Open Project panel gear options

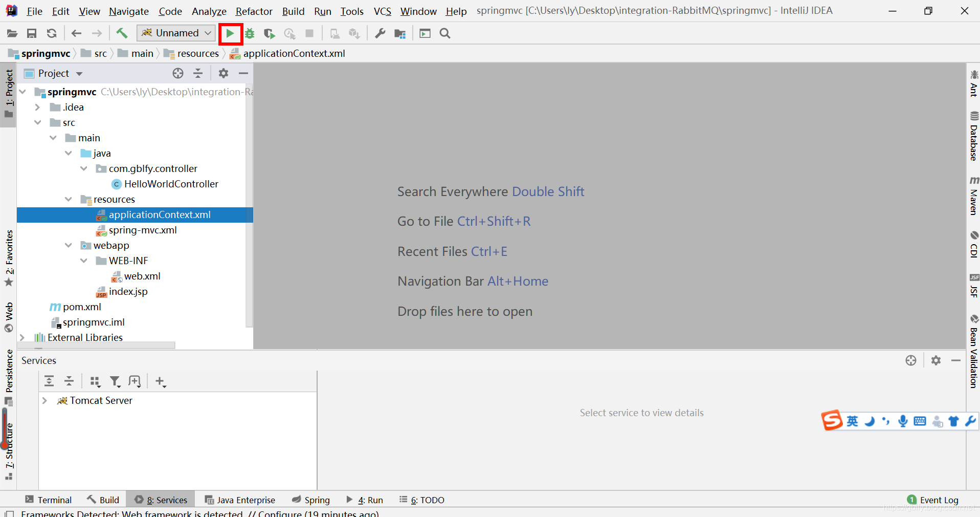click(224, 73)
